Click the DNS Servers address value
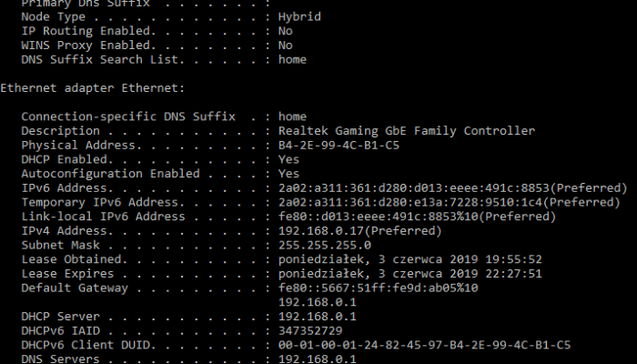This screenshot has height=364, width=637. coord(317,359)
